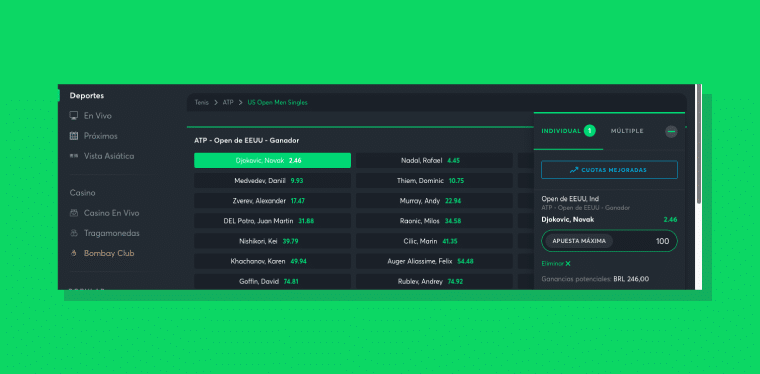Click US Open Men Singles breadcrumb

pos(277,103)
